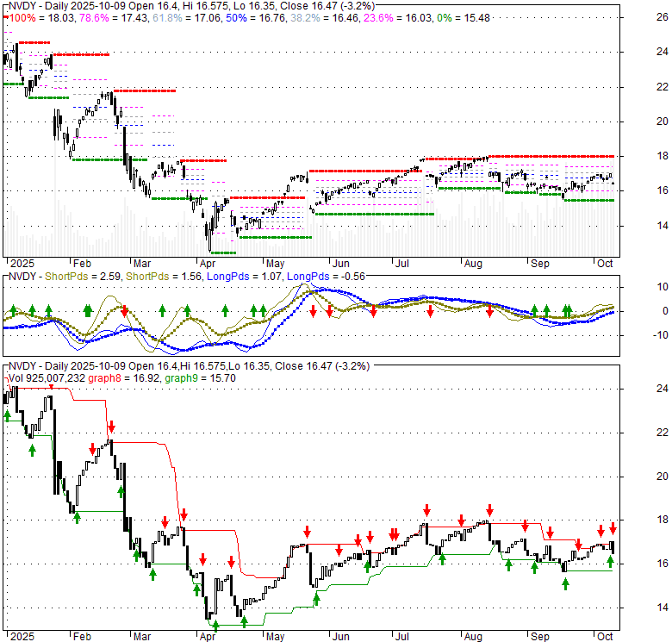This screenshot has width=672, height=642.
Task: Click the top chart NVDY Daily title text
Action: tap(191, 6)
